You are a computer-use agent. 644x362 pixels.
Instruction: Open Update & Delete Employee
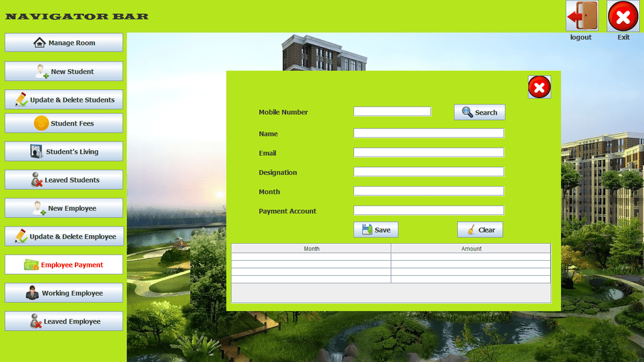point(64,236)
